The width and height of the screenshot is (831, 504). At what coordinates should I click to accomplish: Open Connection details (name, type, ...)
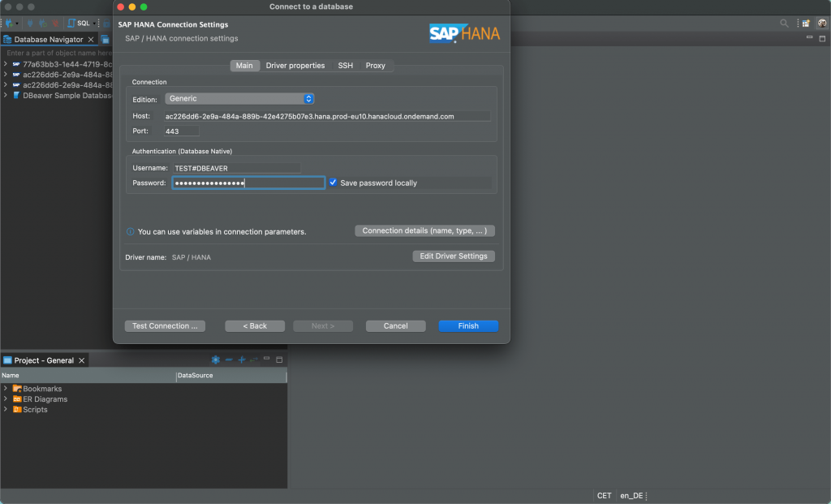(x=424, y=230)
